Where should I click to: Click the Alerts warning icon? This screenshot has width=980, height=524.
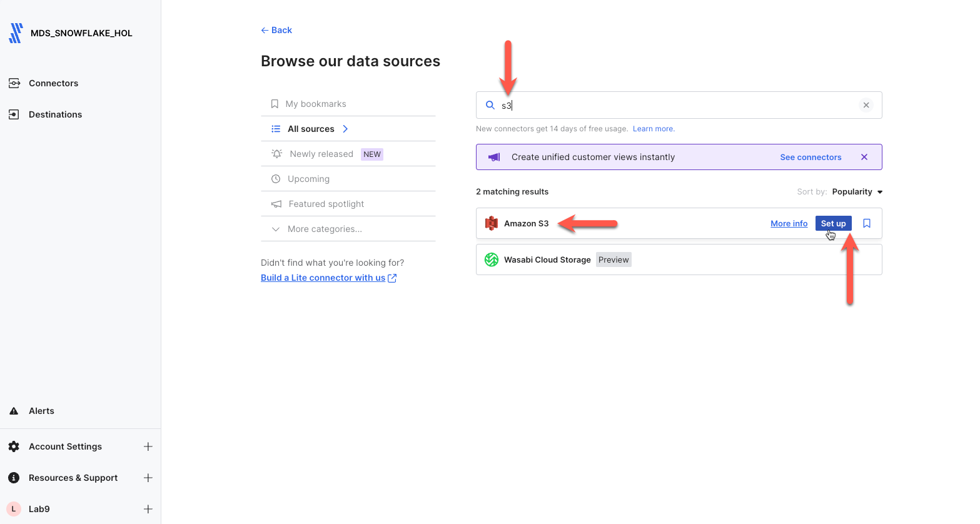[14, 411]
